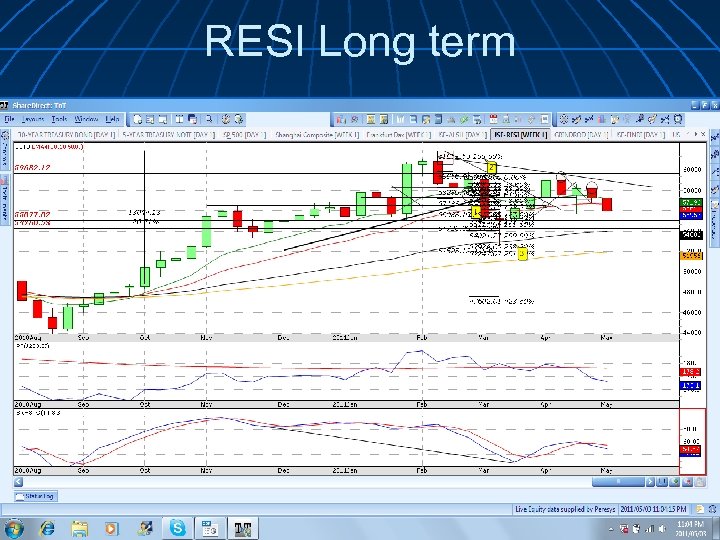Open the Windows Start menu
The height and width of the screenshot is (540, 720).
point(13,529)
